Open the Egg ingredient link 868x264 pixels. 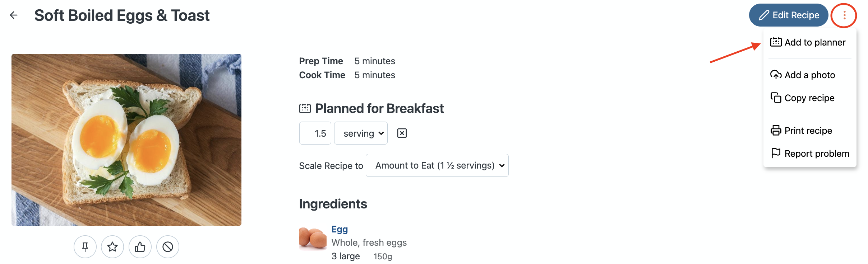(340, 229)
